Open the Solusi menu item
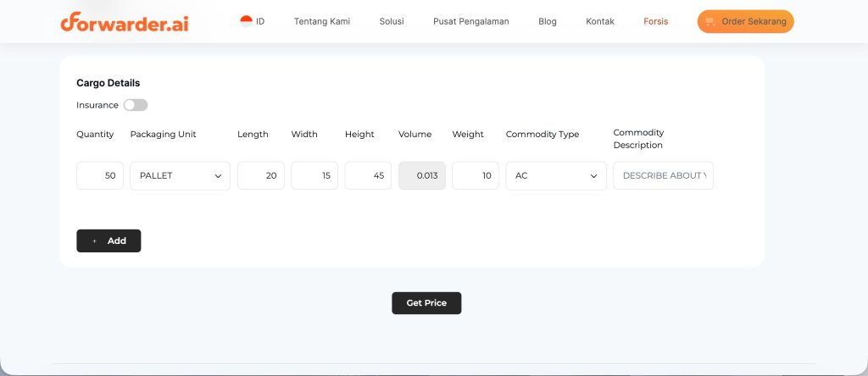868x376 pixels. pos(392,21)
